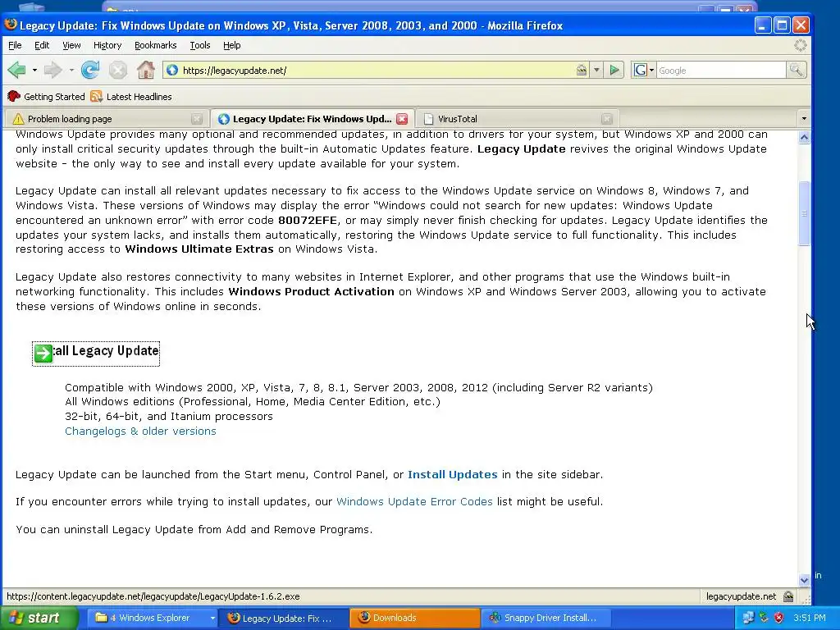Open the Back history dropdown arrow
840x630 pixels.
pos(34,71)
